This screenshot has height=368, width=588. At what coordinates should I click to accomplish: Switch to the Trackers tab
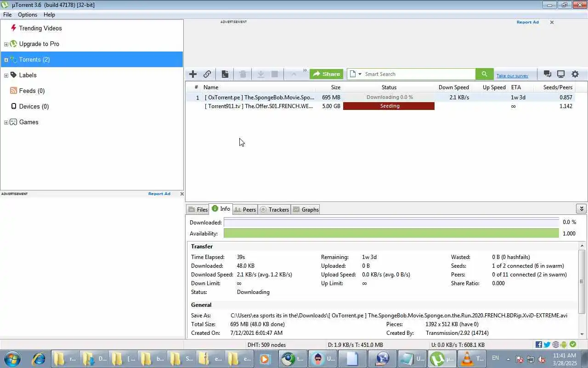[x=274, y=209]
